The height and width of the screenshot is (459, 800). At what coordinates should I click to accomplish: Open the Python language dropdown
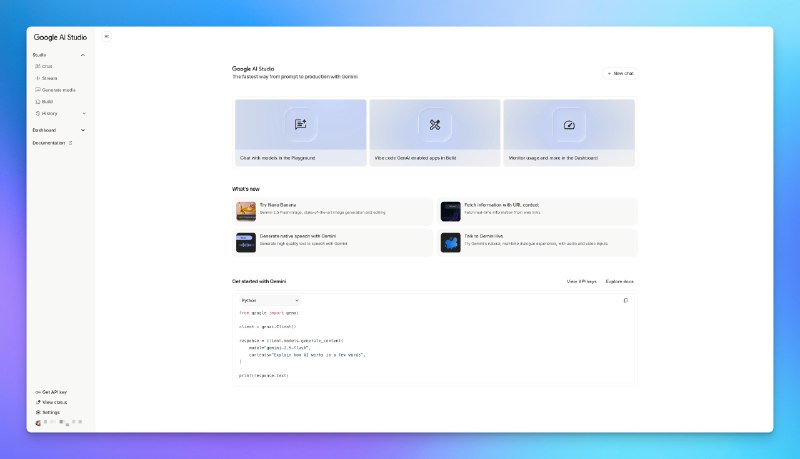[269, 300]
